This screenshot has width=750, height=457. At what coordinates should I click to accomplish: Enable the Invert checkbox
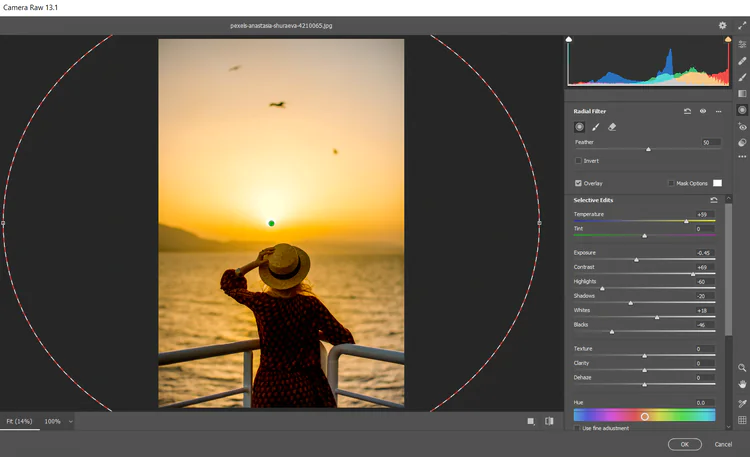578,160
